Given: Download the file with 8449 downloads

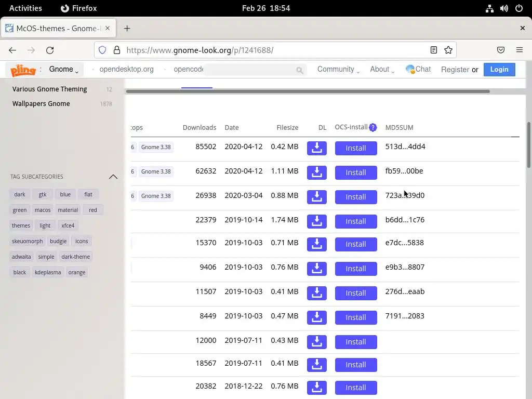Looking at the screenshot, I should (x=316, y=317).
